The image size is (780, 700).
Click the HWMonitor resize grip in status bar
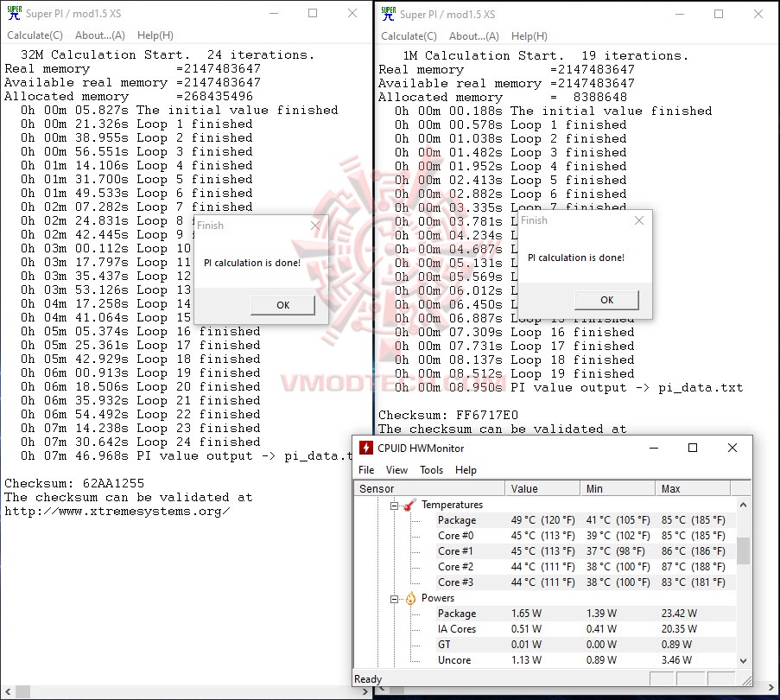[x=746, y=680]
